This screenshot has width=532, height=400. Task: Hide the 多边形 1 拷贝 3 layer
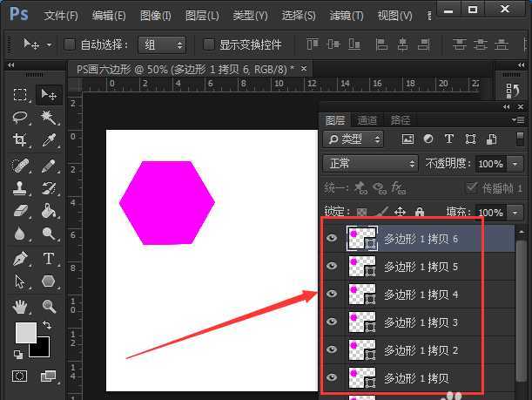tap(332, 322)
